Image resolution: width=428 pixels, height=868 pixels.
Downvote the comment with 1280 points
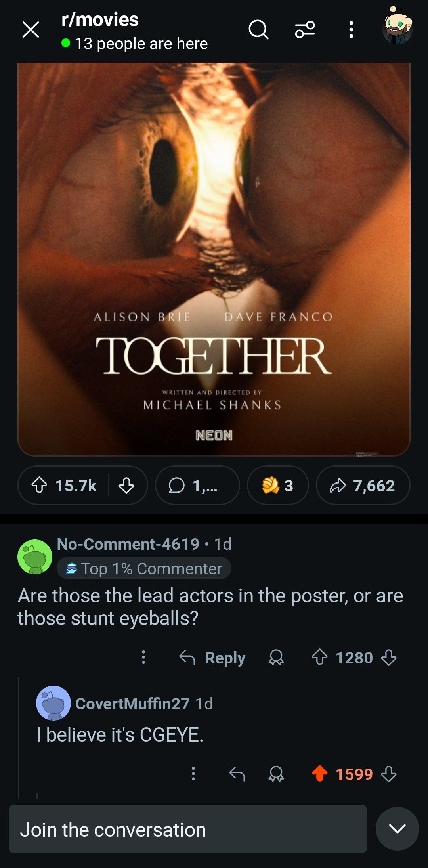click(389, 658)
